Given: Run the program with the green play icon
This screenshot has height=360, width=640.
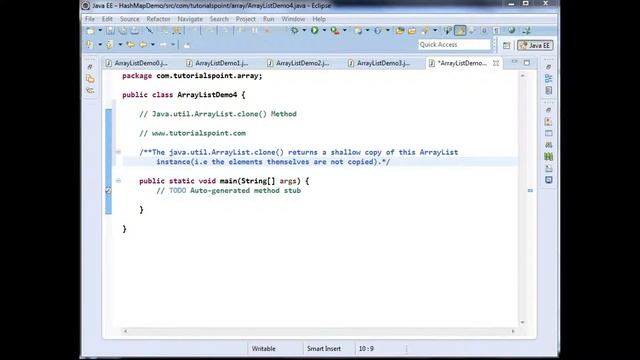Looking at the screenshot, I should tap(314, 31).
